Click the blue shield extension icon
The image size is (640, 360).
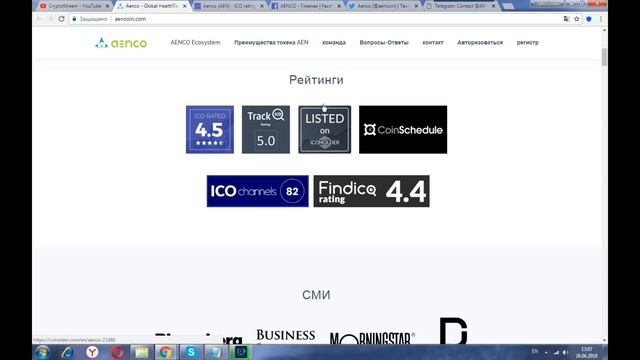[589, 19]
